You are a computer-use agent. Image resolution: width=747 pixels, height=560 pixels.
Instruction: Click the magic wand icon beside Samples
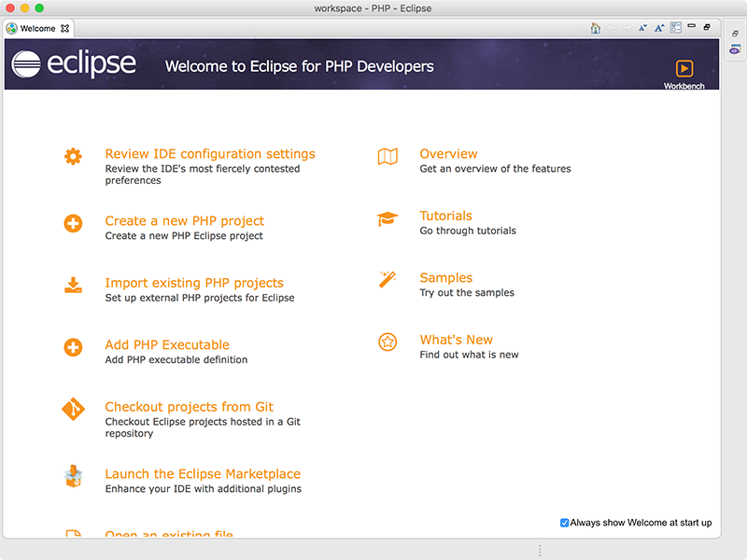[387, 278]
